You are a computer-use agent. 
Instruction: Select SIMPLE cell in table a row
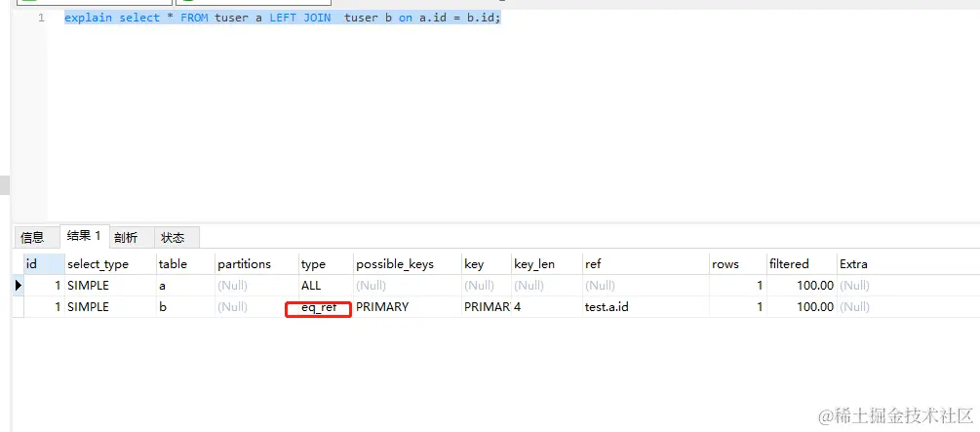110,286
